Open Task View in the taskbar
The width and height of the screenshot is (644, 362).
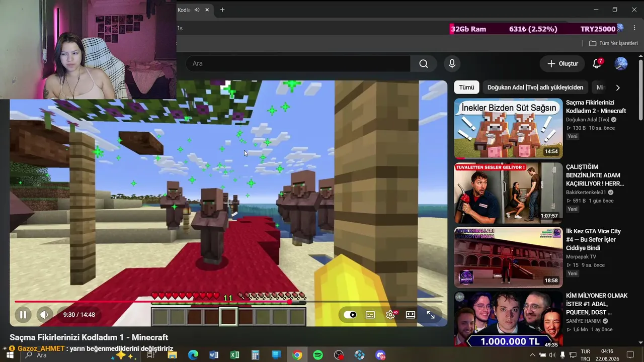151,355
